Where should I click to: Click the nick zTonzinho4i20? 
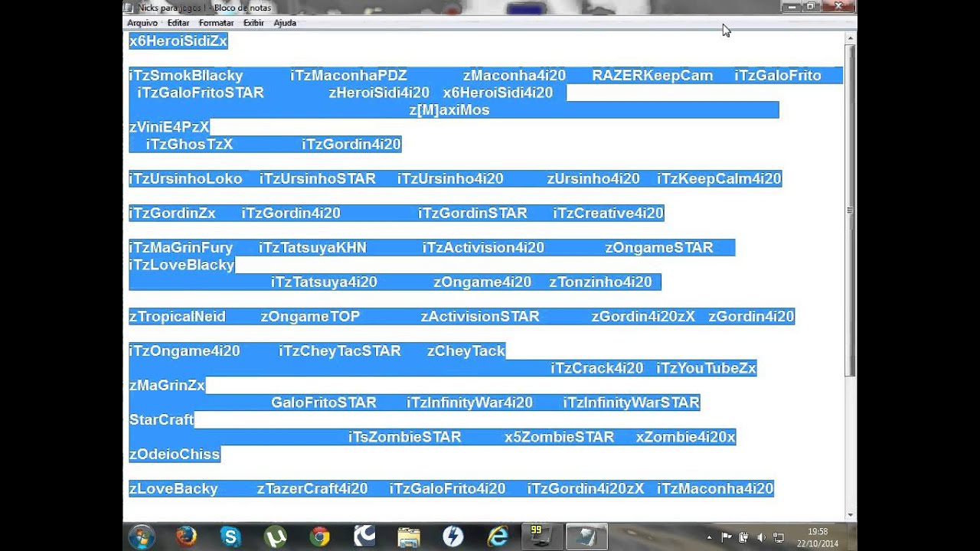pyautogui.click(x=600, y=282)
